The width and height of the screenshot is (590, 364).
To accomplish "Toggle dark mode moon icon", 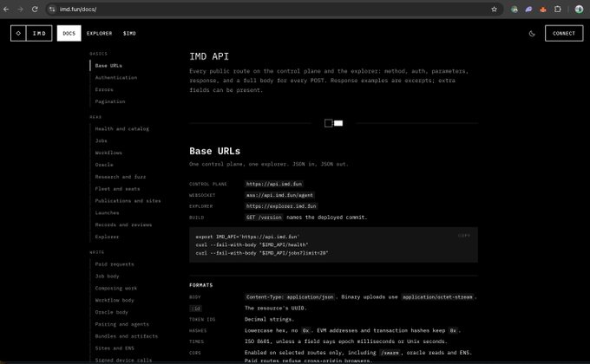I will tap(532, 34).
